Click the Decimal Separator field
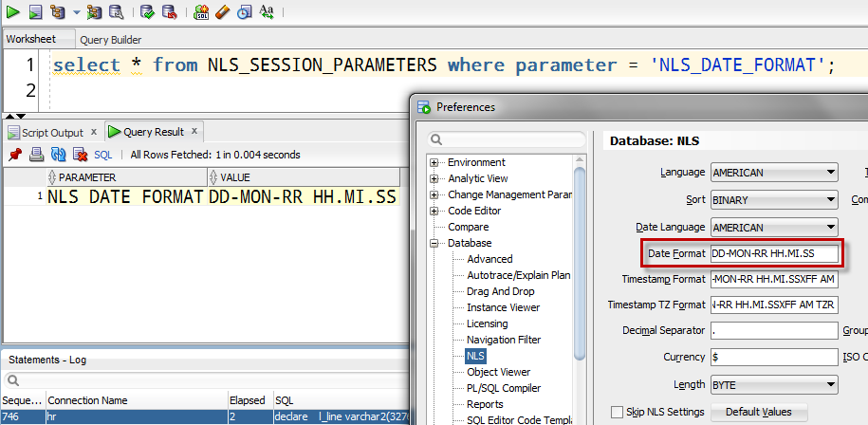Screen dimensions: 868x425 (774, 330)
